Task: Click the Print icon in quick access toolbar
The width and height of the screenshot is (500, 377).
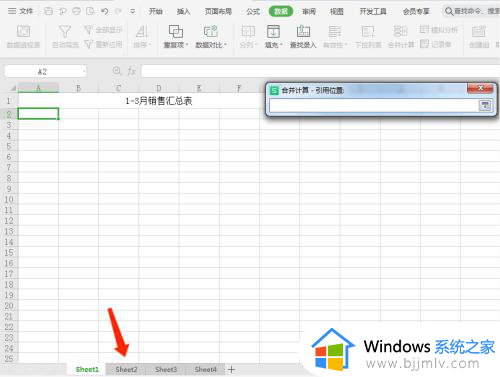Action: (x=77, y=11)
